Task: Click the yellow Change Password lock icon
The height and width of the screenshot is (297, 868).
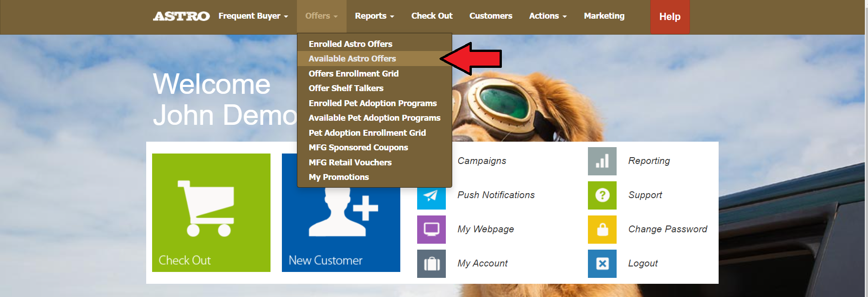Action: pos(602,230)
